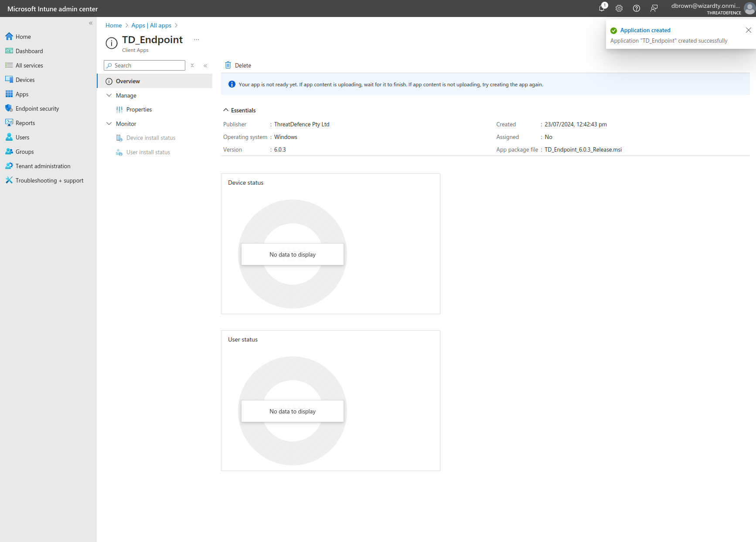Click the Users sidebar icon
Screen dimensions: 756x542
(x=9, y=137)
